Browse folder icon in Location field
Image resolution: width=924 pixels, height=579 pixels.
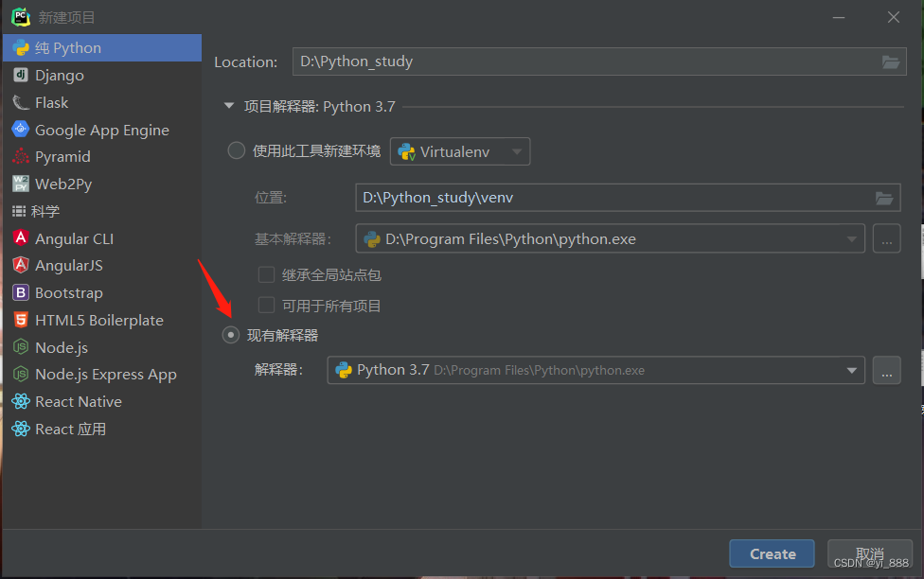tap(891, 61)
